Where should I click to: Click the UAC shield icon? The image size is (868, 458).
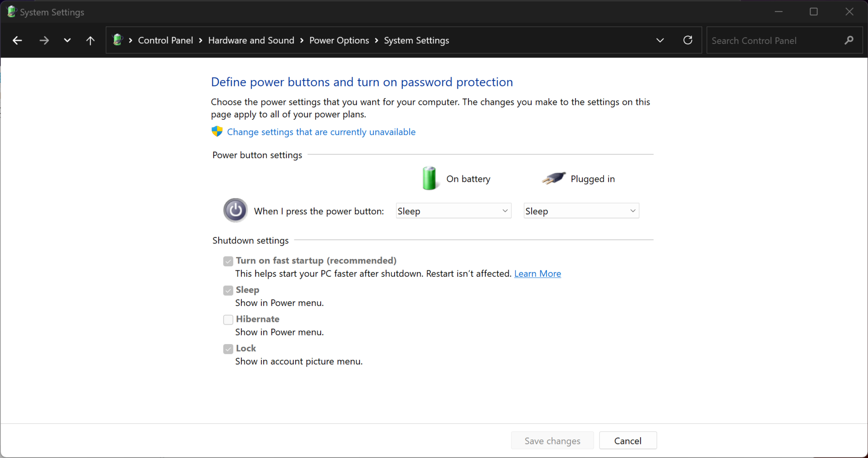pyautogui.click(x=217, y=132)
